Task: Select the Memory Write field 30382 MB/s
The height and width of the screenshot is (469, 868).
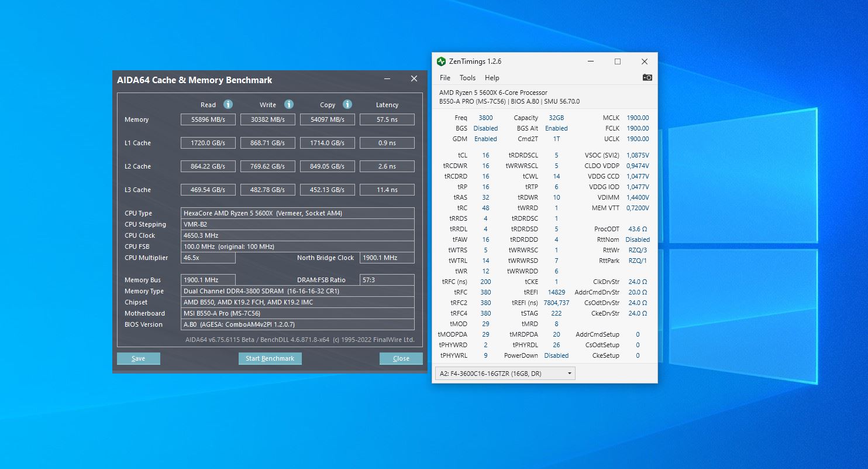Action: [x=268, y=119]
